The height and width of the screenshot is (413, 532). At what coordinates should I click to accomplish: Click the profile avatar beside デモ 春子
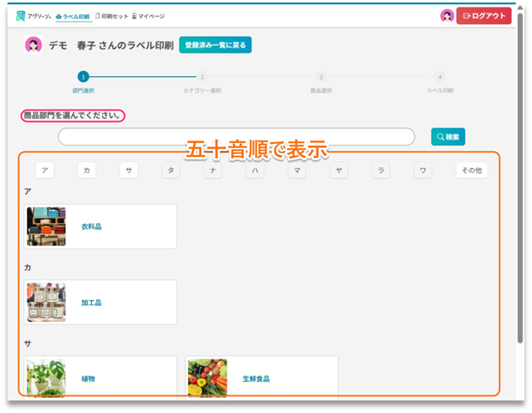(x=33, y=45)
